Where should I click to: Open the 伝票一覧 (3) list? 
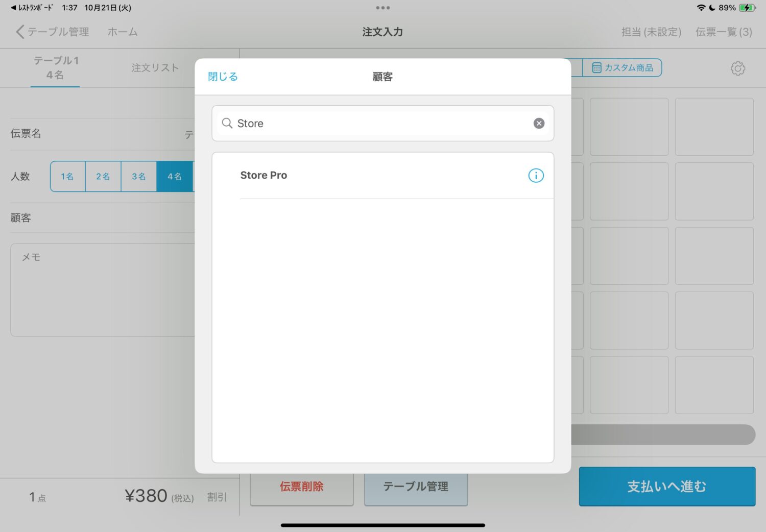click(x=723, y=32)
